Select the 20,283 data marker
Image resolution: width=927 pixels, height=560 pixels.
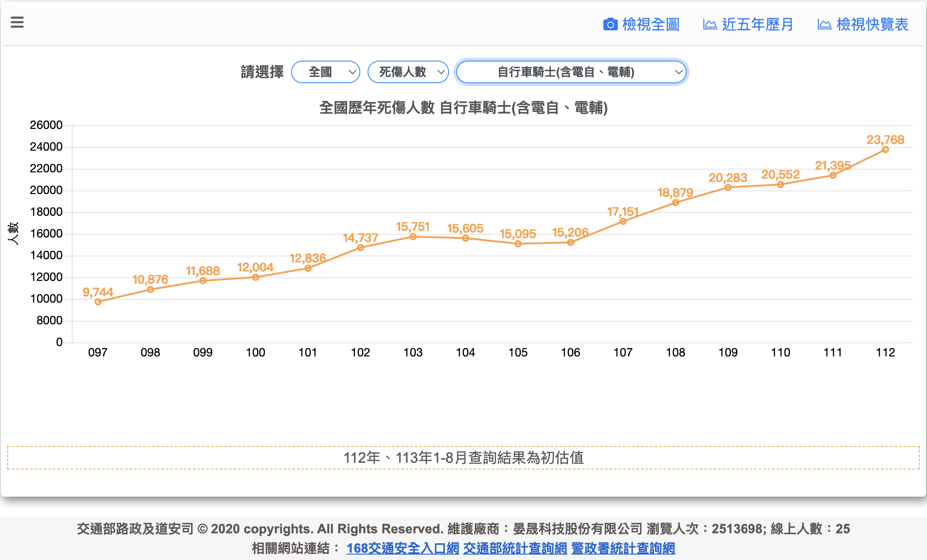728,187
